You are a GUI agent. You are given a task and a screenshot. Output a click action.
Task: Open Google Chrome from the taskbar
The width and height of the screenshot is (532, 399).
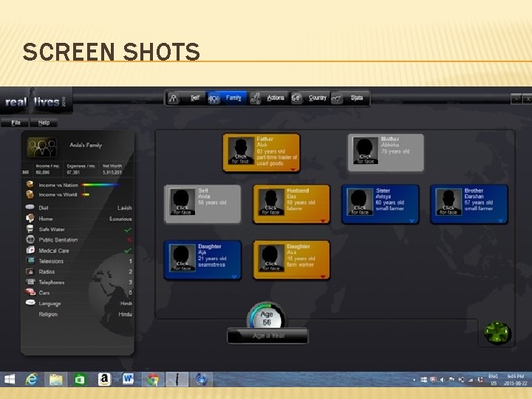click(153, 379)
